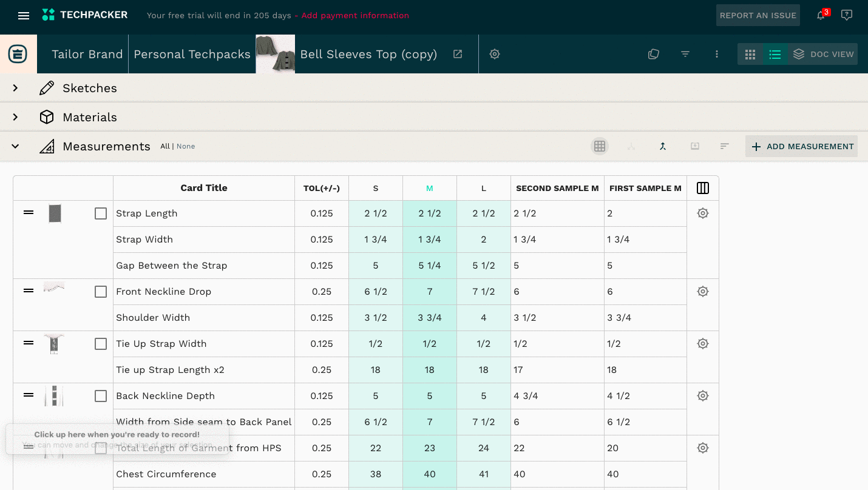The width and height of the screenshot is (868, 490).
Task: Expand the Materials section
Action: [x=16, y=117]
